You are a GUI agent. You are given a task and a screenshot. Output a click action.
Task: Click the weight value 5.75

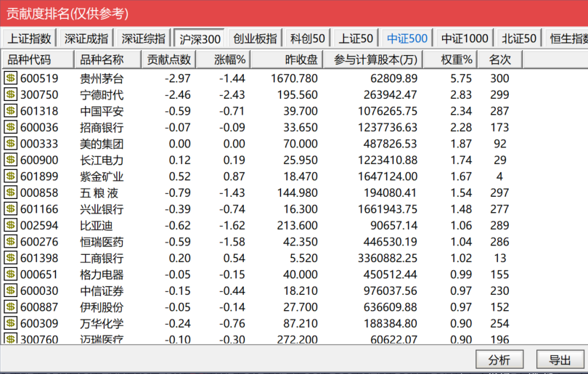coord(461,78)
